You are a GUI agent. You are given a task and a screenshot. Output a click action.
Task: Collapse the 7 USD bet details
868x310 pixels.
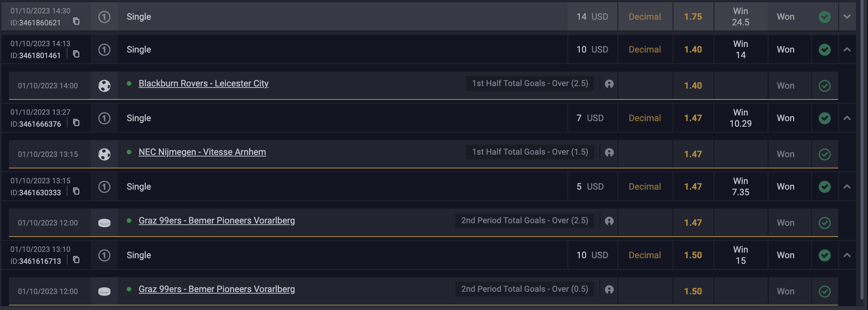[x=847, y=118]
